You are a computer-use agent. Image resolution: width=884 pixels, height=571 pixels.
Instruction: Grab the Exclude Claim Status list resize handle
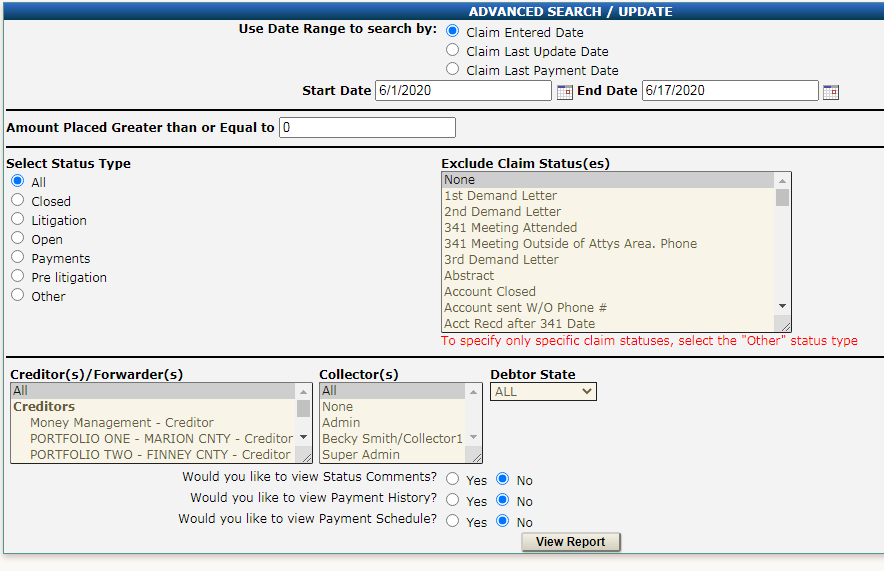[x=784, y=325]
